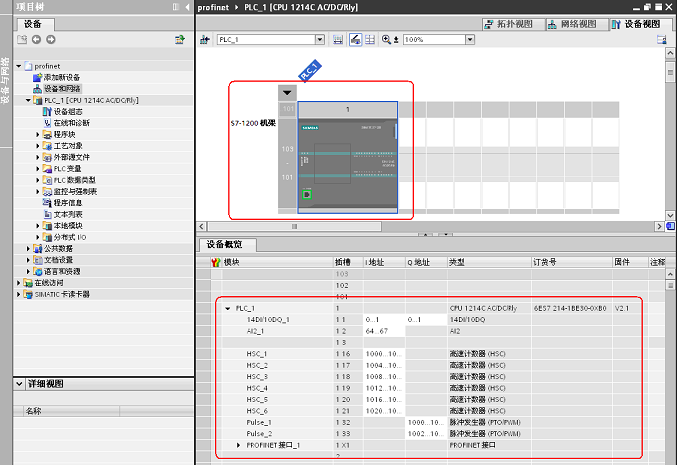Click the 程序信息 icon in tree
Screen dimensions: 677x465
pos(47,203)
